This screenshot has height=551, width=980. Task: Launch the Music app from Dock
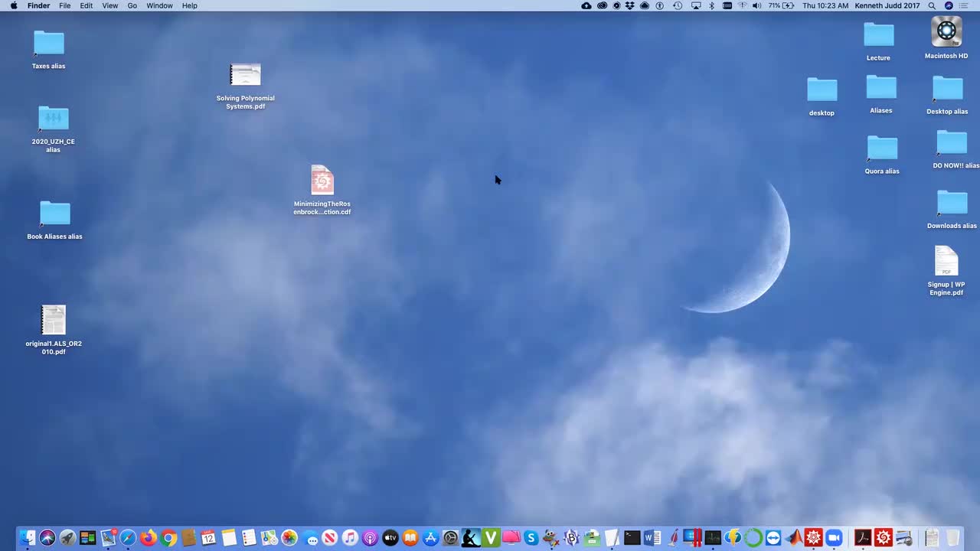(x=350, y=538)
